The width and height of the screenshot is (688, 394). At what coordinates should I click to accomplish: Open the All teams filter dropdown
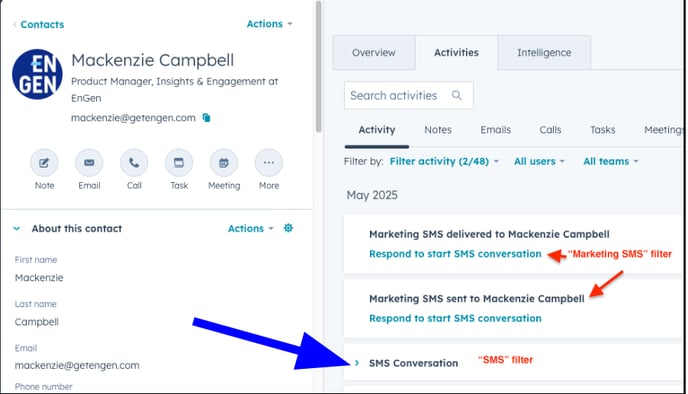pyautogui.click(x=610, y=161)
